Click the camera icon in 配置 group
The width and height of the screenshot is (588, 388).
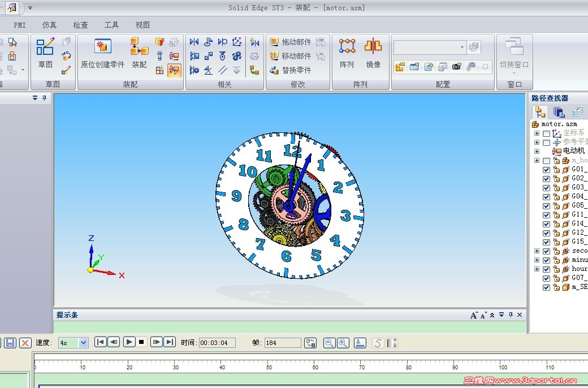456,67
